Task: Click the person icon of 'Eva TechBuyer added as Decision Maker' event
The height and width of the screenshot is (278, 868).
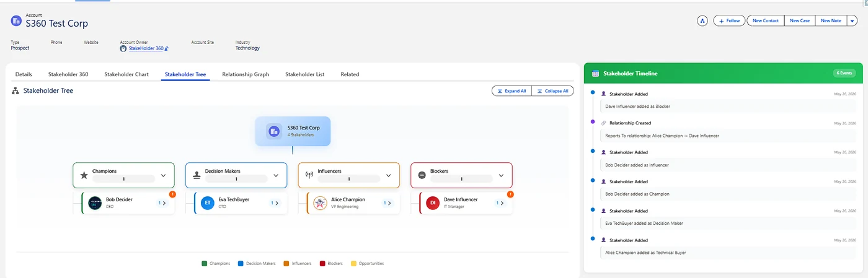Action: pos(604,211)
